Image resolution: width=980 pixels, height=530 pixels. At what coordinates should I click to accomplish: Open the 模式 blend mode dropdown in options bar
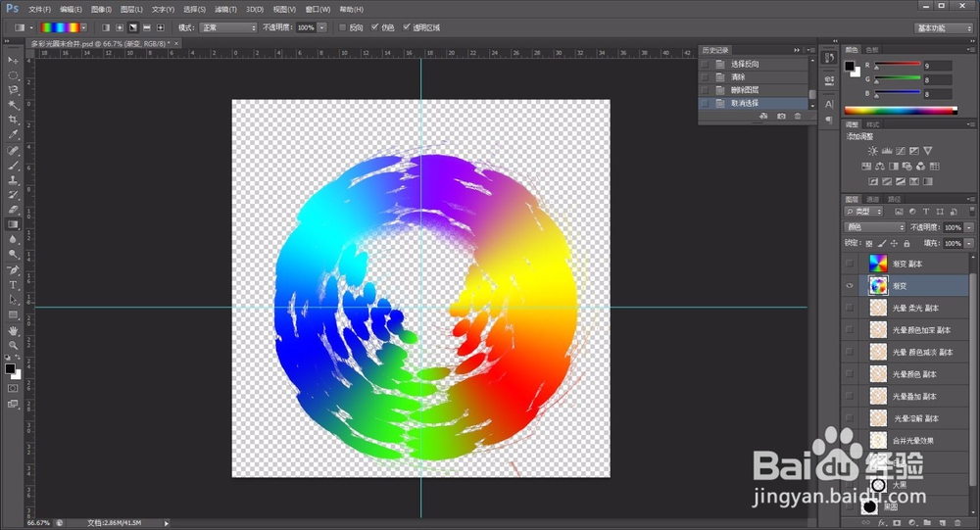click(x=227, y=27)
